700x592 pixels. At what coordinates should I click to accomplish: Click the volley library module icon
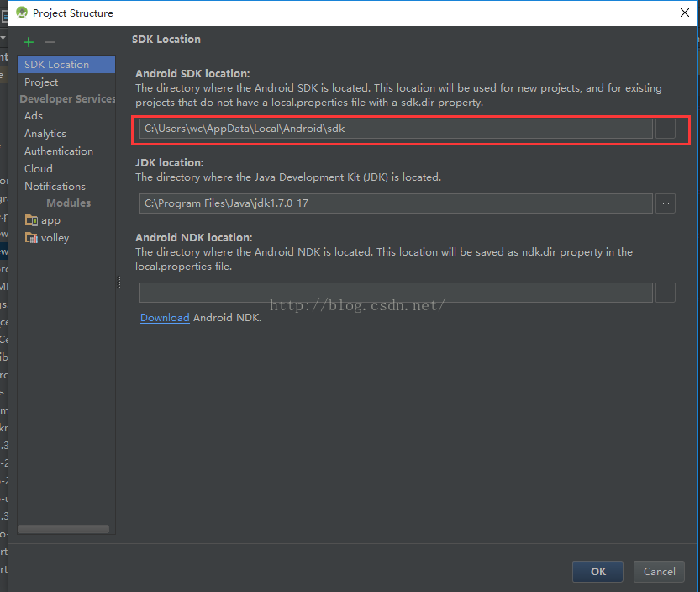click(x=31, y=238)
